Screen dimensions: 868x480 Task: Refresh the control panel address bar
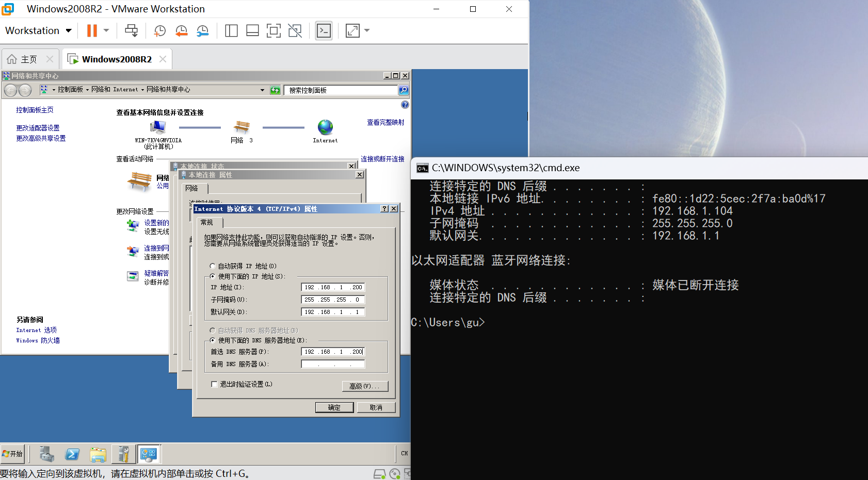pyautogui.click(x=275, y=90)
